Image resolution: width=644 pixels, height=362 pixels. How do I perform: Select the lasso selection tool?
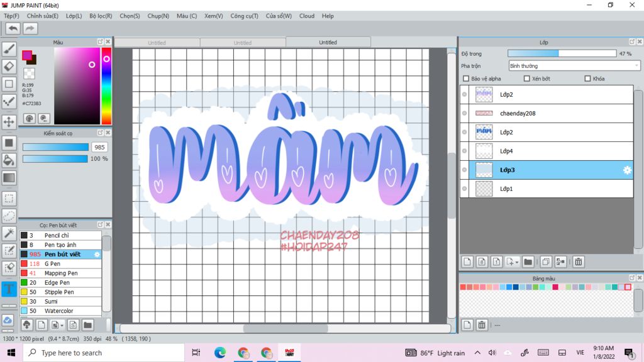pyautogui.click(x=9, y=216)
